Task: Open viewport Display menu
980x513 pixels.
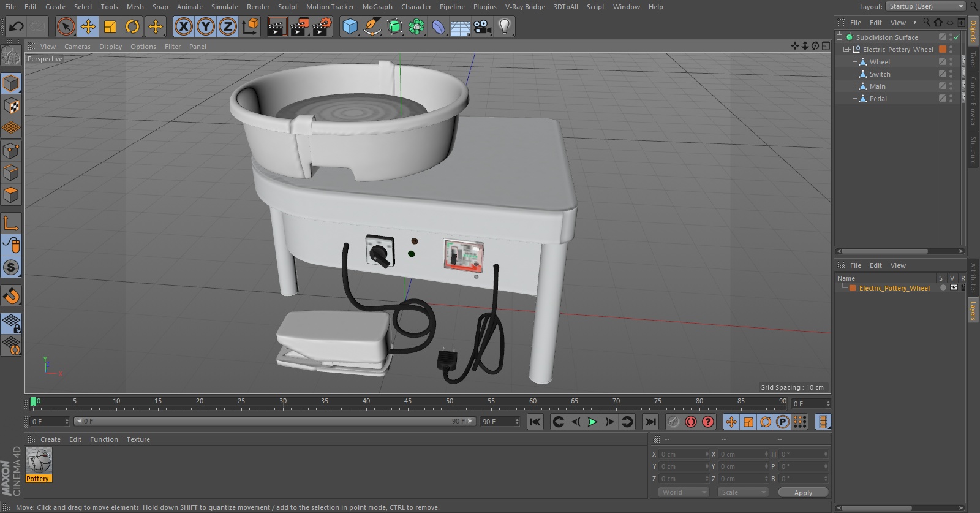Action: pos(110,47)
